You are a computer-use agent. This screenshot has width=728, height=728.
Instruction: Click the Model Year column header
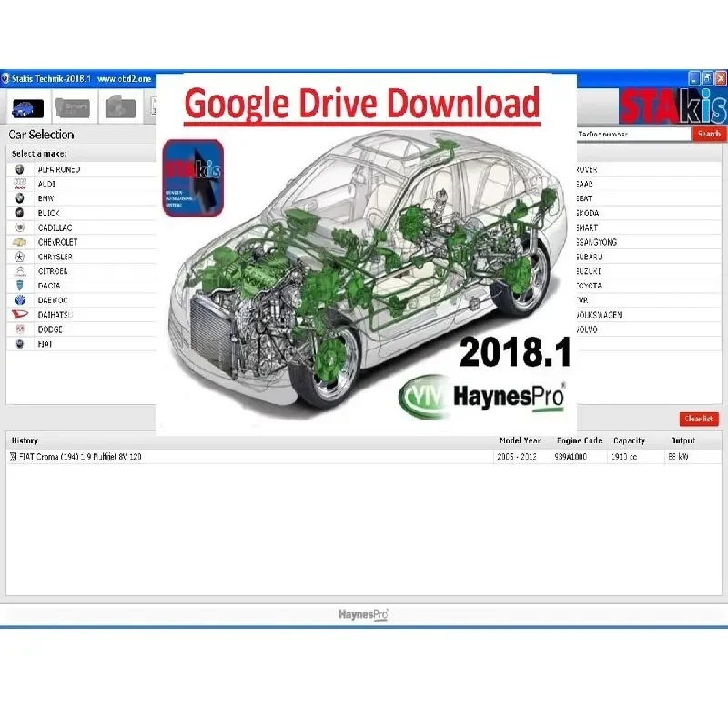coord(520,440)
